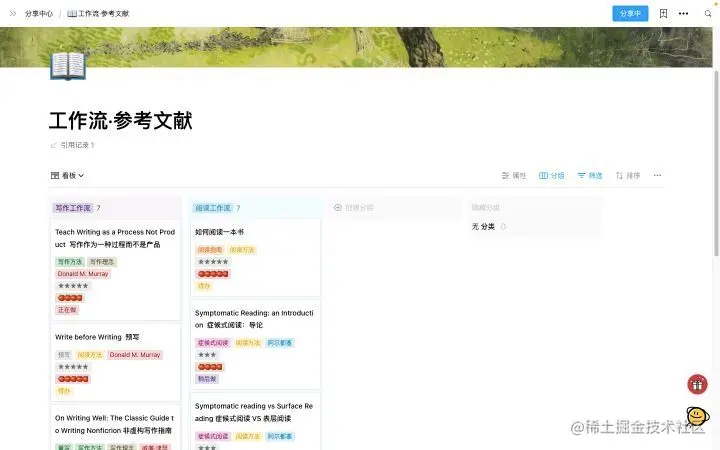
Task: Click the smiling face assistant icon
Action: 698,416
